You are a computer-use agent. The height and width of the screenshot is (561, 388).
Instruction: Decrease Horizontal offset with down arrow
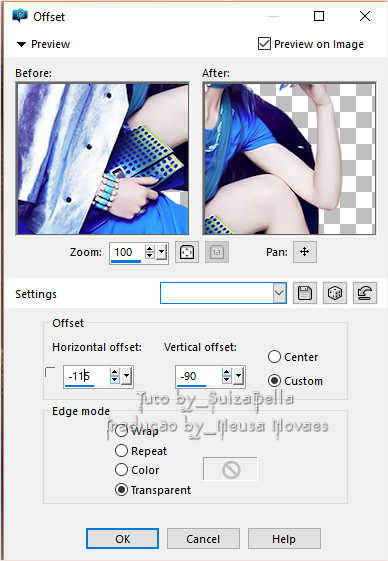115,380
